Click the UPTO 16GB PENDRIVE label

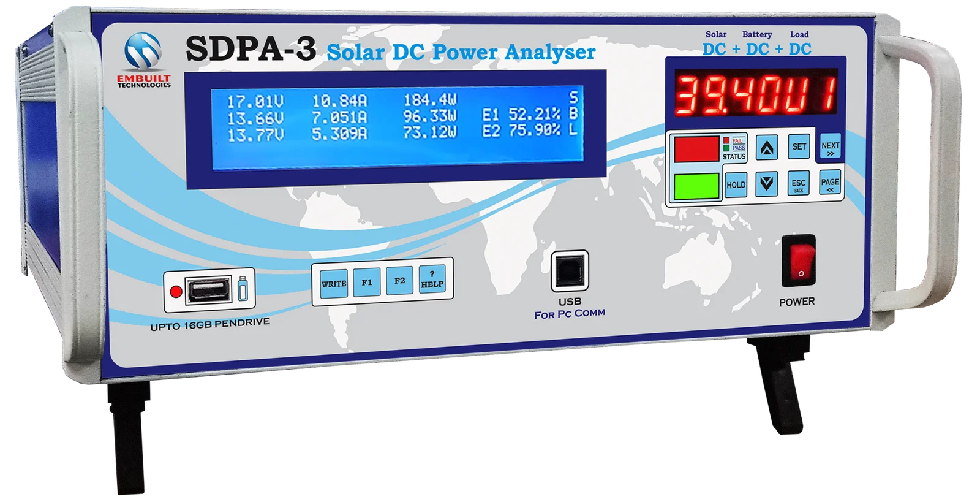(210, 324)
